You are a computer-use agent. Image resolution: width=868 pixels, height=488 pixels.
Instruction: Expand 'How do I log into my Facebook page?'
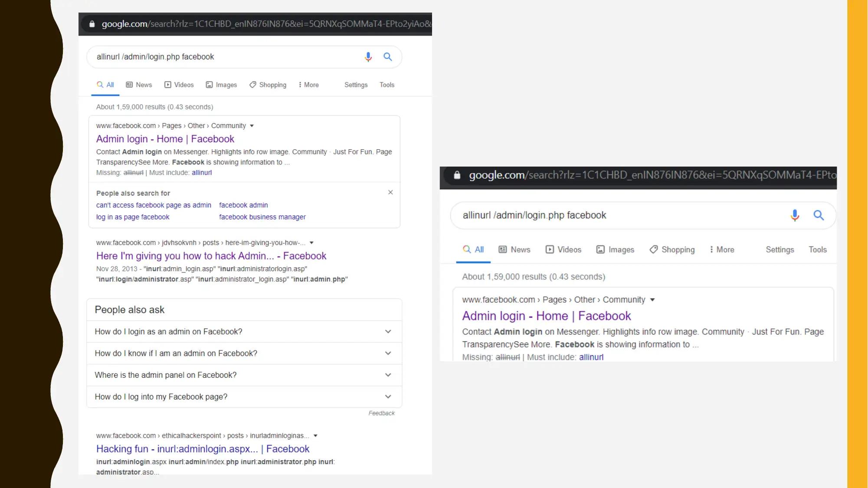(244, 396)
